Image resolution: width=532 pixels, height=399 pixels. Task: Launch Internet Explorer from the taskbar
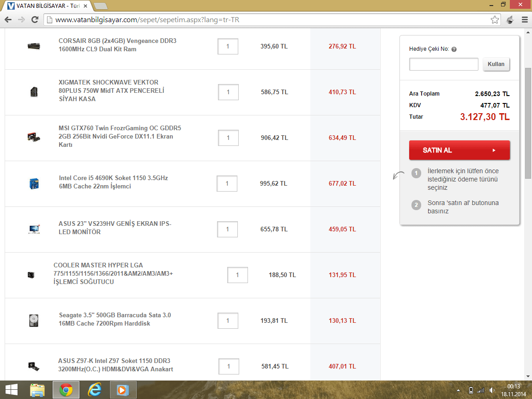[x=95, y=390]
